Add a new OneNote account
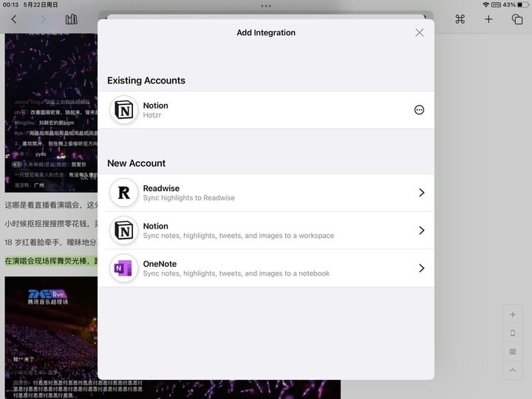The width and height of the screenshot is (532, 399). coord(266,268)
